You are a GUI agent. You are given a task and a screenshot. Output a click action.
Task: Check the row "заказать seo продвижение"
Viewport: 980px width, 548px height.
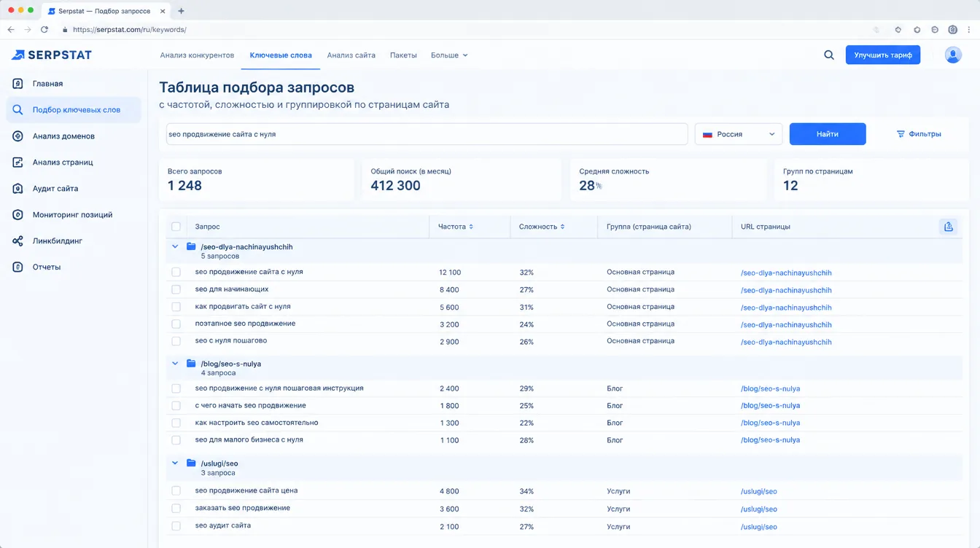click(x=176, y=509)
